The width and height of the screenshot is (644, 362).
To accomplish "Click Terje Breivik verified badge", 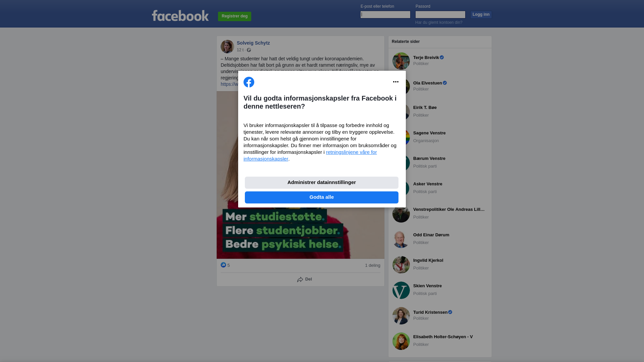I will pyautogui.click(x=442, y=58).
